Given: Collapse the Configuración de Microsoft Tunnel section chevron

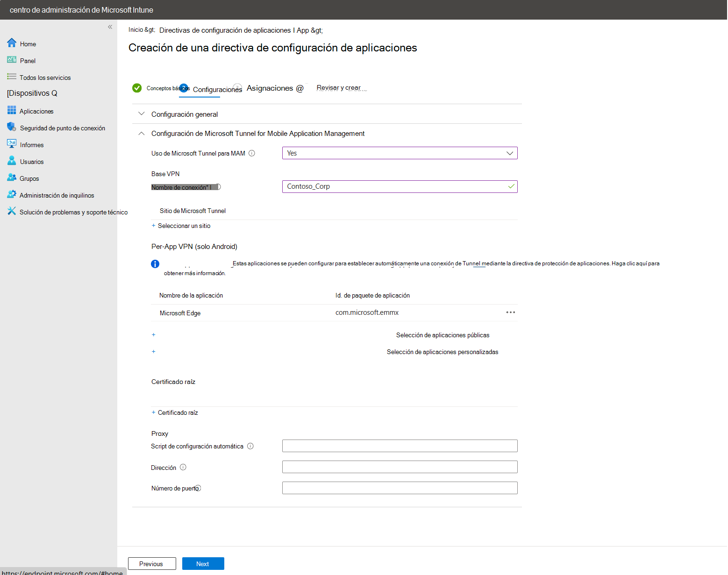Looking at the screenshot, I should tap(141, 134).
